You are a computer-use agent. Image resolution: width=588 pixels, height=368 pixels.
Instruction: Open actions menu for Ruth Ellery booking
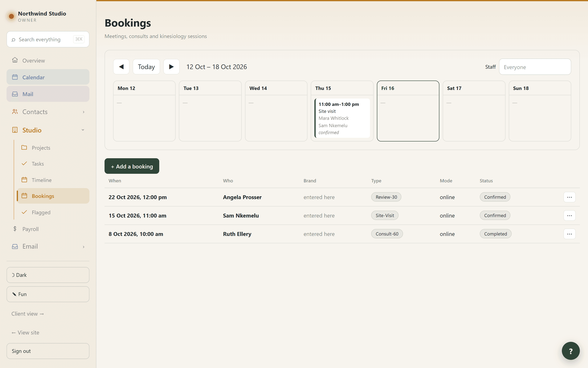(570, 234)
